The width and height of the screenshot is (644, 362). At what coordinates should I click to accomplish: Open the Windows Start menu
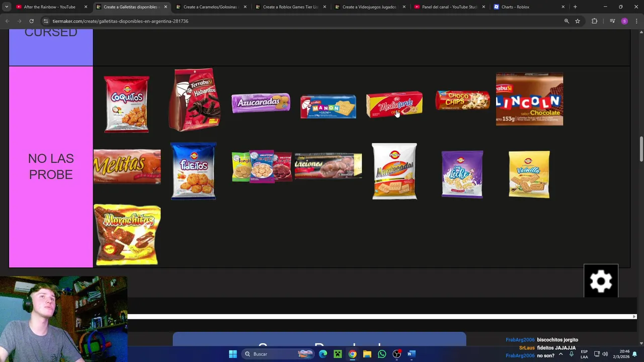233,354
